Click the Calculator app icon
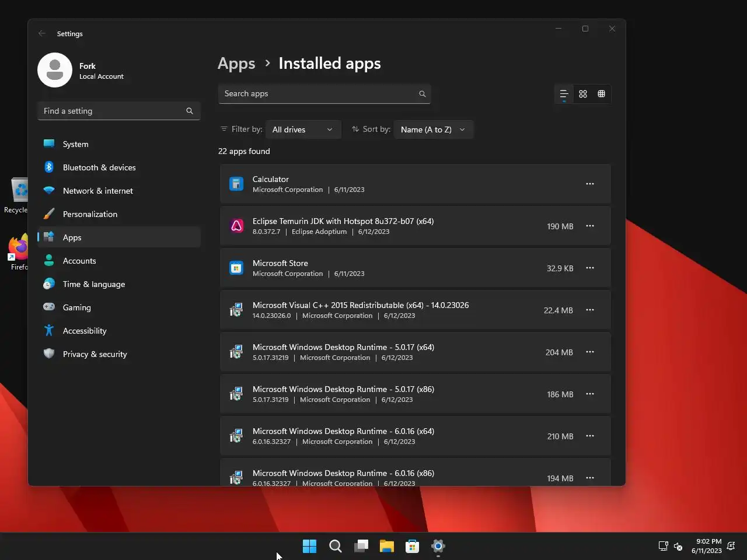This screenshot has height=560, width=747. click(x=236, y=184)
